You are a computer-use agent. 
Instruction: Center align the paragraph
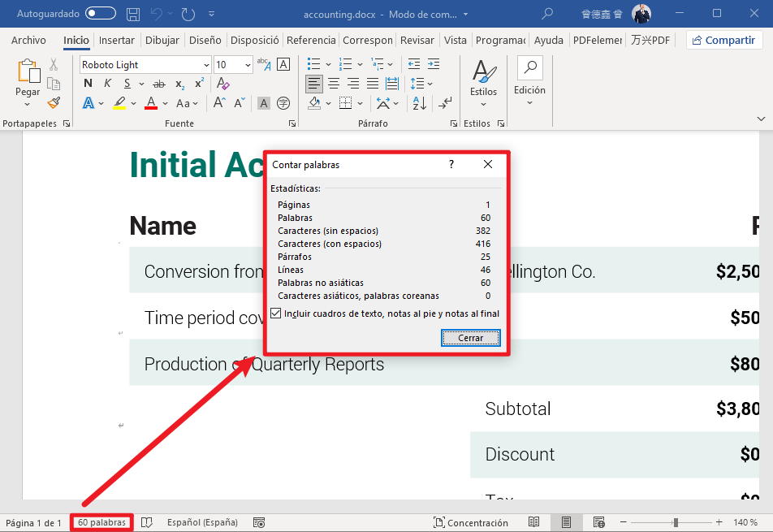click(x=334, y=84)
